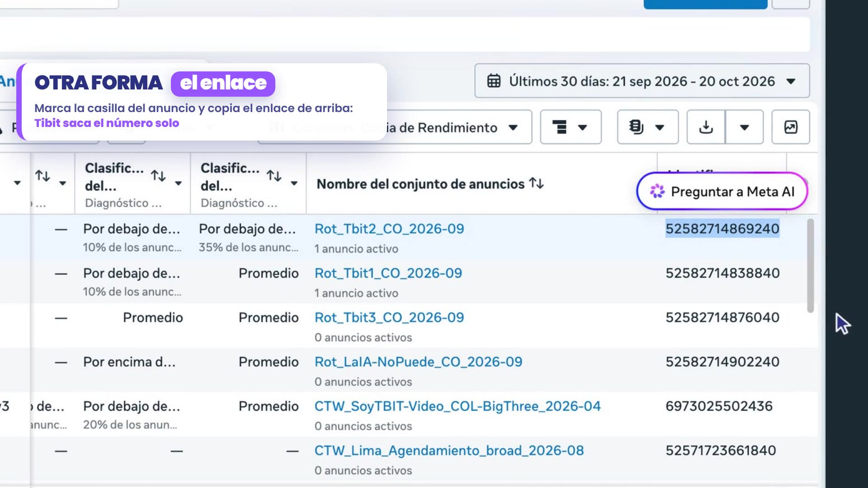The height and width of the screenshot is (488, 868).
Task: Click the download export icon
Action: tap(706, 127)
